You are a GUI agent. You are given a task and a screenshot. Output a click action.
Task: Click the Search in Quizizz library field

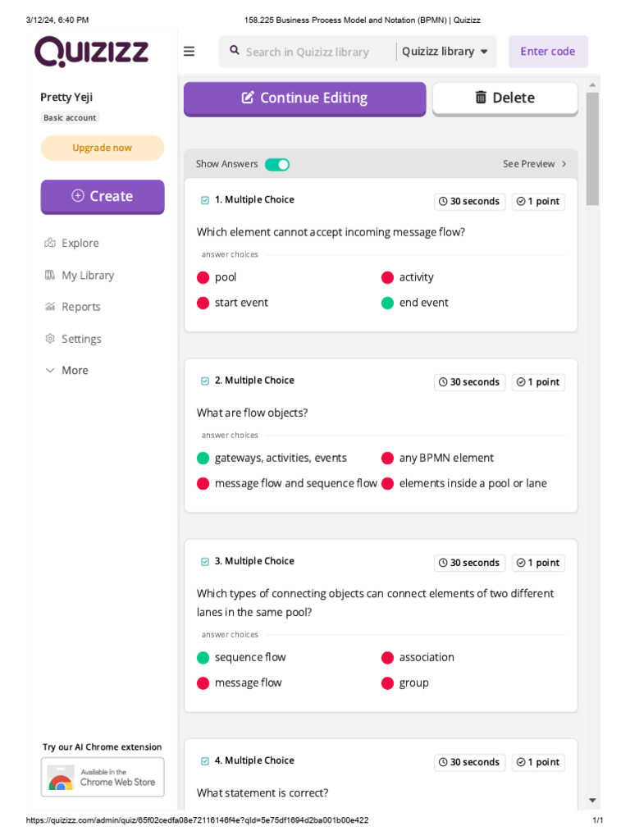pyautogui.click(x=316, y=52)
